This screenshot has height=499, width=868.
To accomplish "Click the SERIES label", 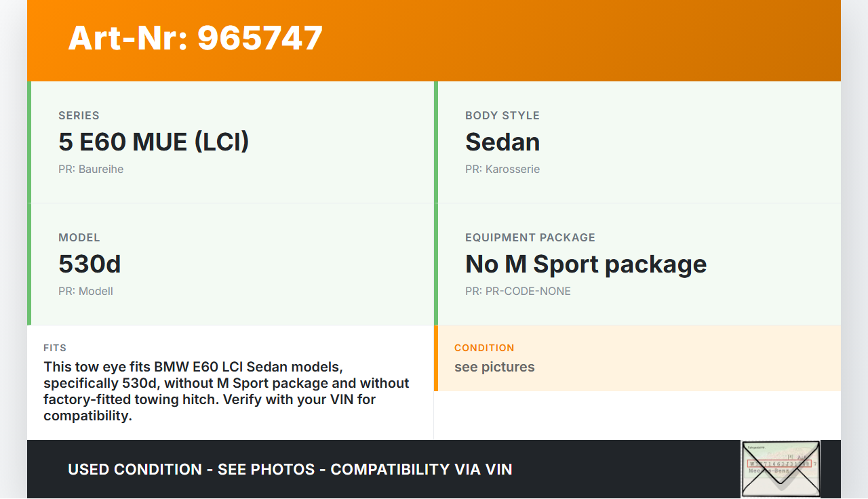I will click(x=79, y=116).
